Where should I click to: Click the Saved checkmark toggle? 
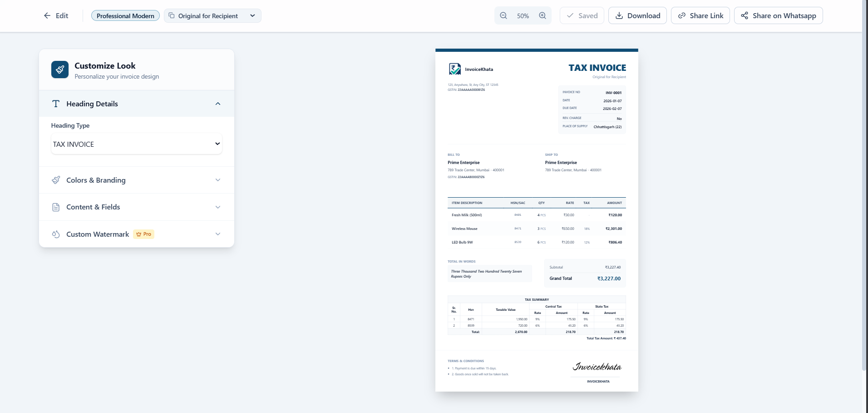point(582,15)
